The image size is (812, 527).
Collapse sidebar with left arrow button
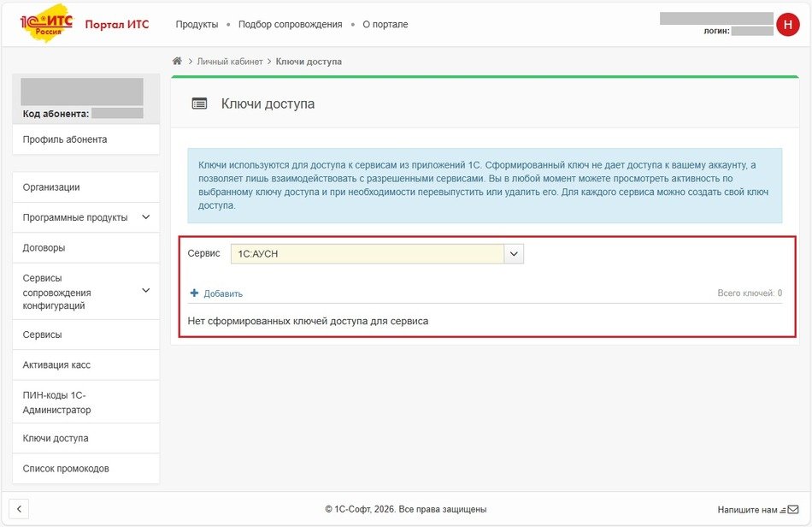click(20, 509)
